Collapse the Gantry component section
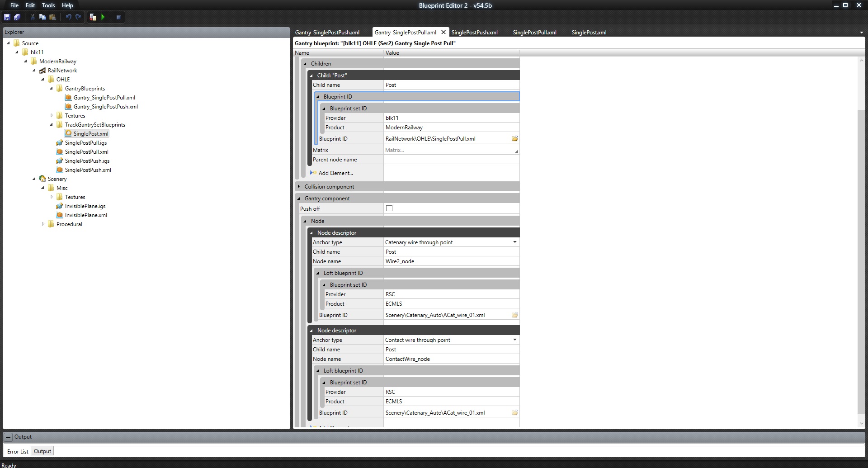The image size is (868, 468). (x=299, y=199)
